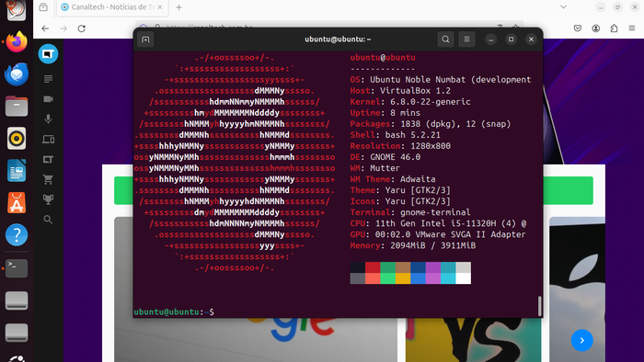Click the red color block in neofetch

click(373, 267)
